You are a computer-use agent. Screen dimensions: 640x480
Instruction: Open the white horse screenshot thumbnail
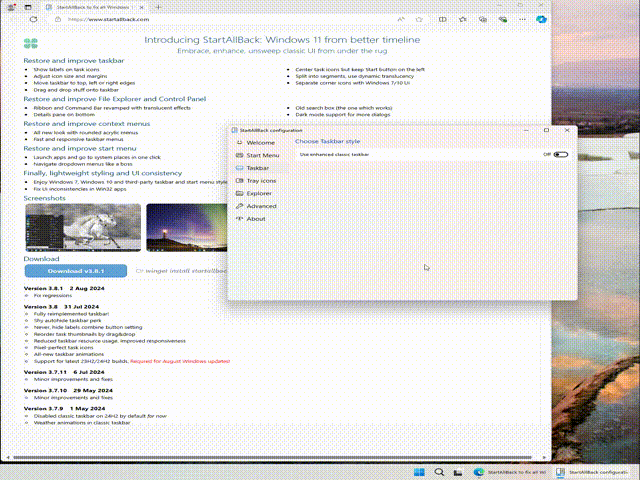[x=83, y=227]
